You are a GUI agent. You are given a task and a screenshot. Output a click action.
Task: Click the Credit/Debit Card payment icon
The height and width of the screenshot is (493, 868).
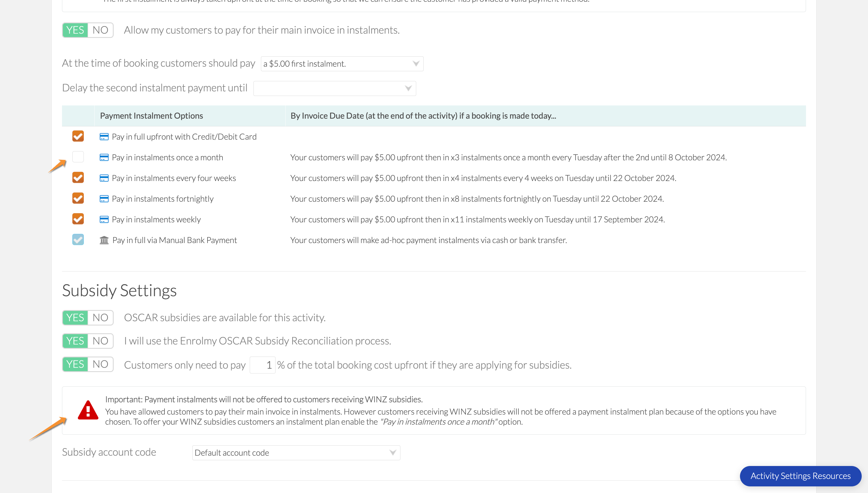pos(104,136)
